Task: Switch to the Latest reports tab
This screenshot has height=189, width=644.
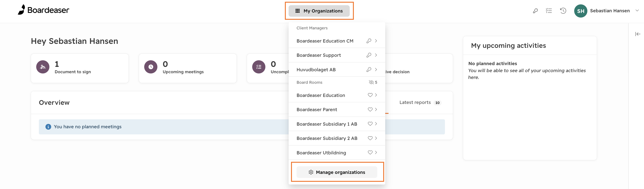Action: pyautogui.click(x=420, y=102)
